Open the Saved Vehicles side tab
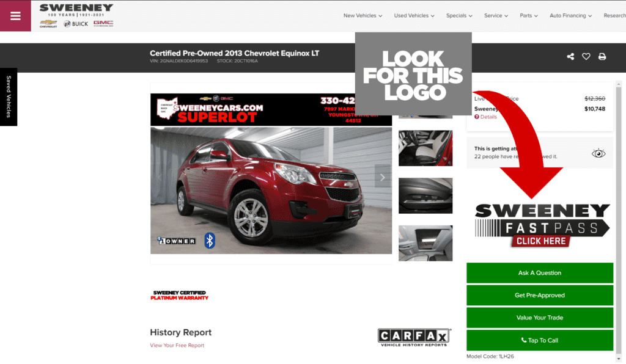 9,97
